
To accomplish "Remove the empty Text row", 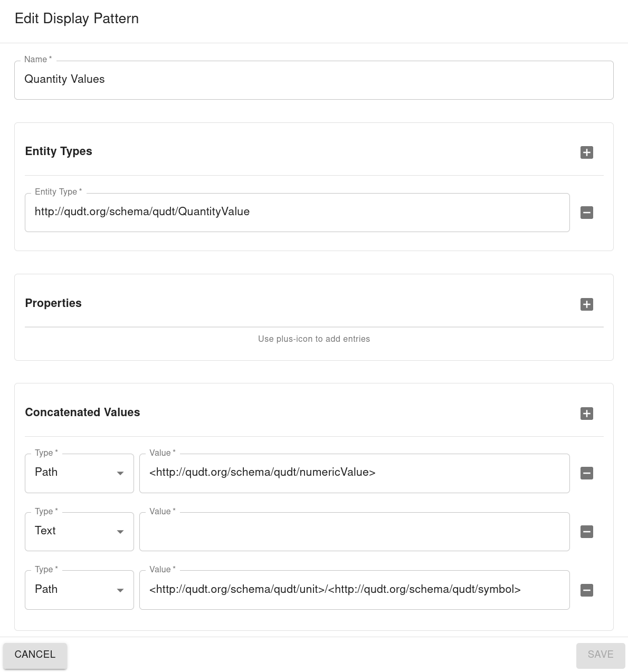I will tap(586, 532).
